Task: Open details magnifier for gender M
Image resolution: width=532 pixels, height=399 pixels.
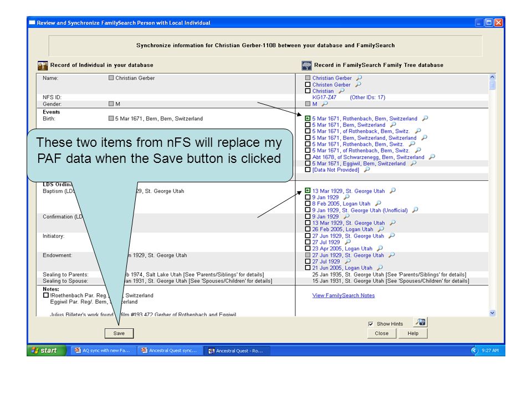Action: coord(325,104)
